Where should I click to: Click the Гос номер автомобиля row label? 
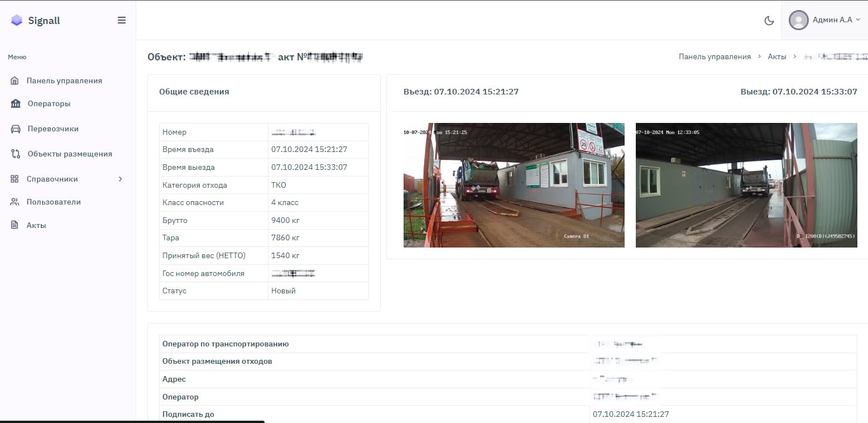(203, 274)
